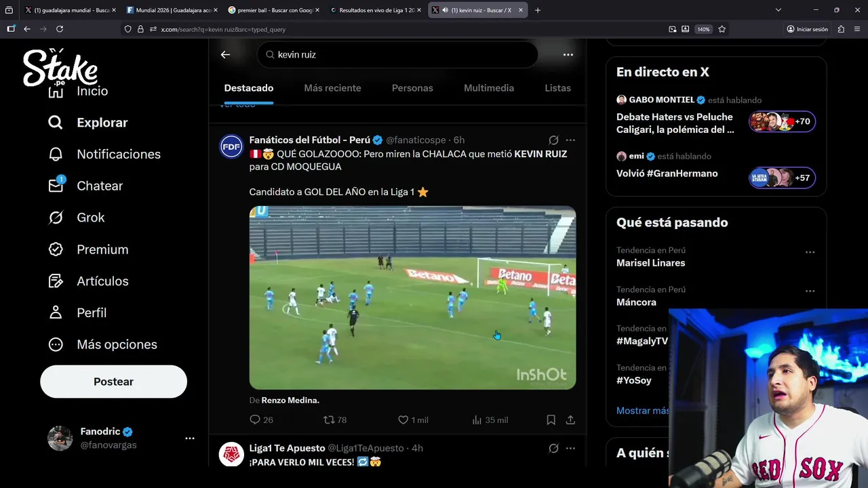Open the browser hamburger menu
Image resolution: width=868 pixels, height=488 pixels.
856,29
